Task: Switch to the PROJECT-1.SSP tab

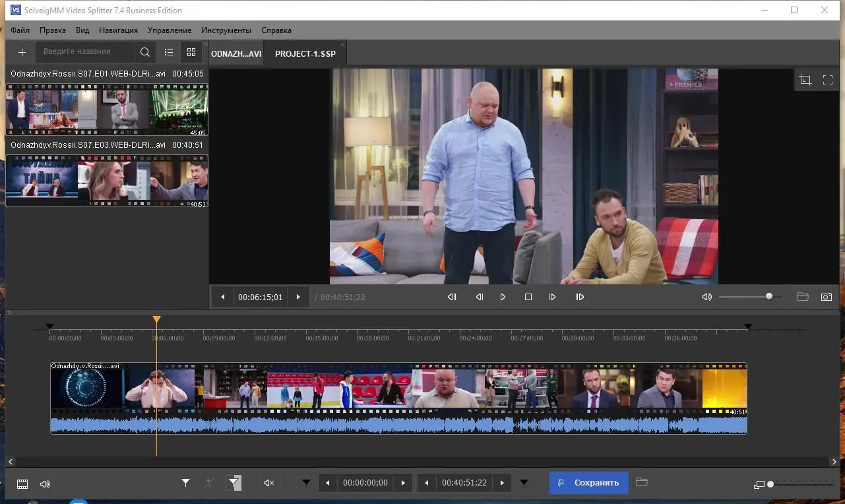Action: (305, 54)
